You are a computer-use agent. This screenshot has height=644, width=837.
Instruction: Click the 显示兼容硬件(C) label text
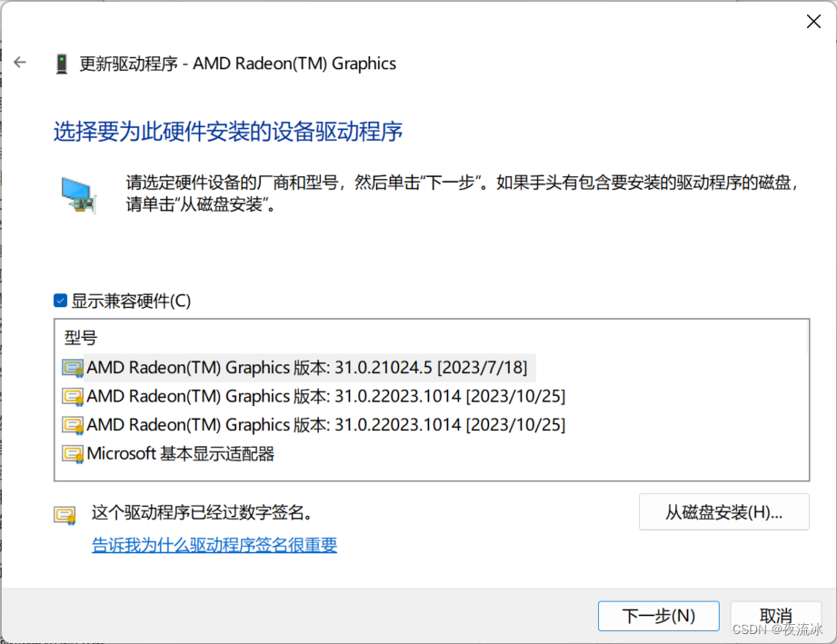[x=131, y=301]
